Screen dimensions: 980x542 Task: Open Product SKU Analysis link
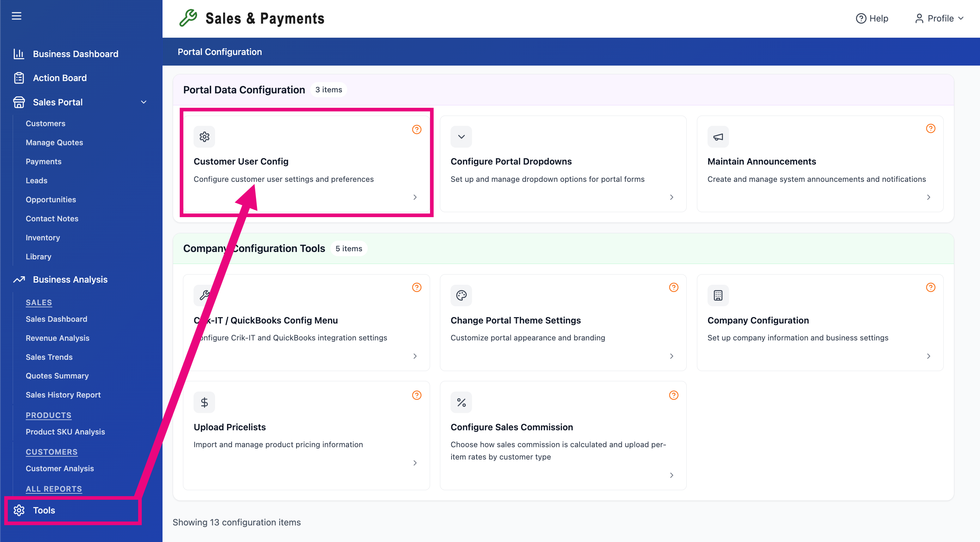point(65,431)
